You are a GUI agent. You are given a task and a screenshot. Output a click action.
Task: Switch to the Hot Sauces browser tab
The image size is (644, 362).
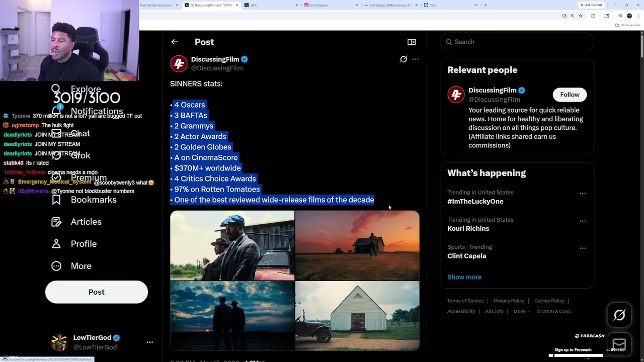pyautogui.click(x=390, y=5)
